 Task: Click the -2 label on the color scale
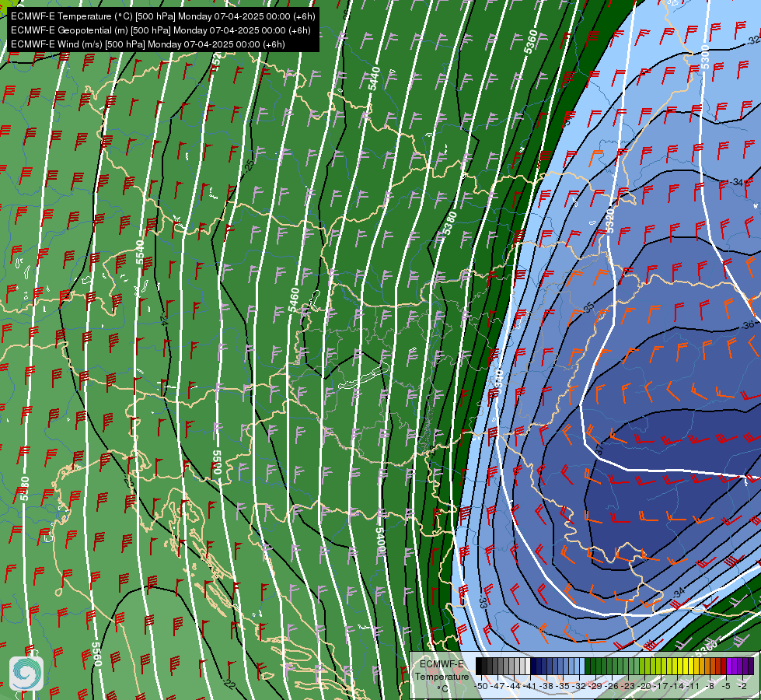742,686
